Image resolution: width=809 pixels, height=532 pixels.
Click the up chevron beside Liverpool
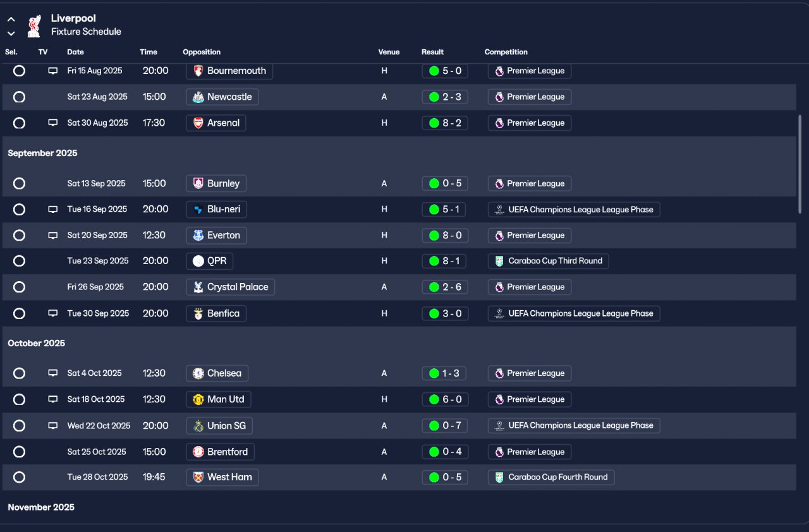(x=11, y=20)
